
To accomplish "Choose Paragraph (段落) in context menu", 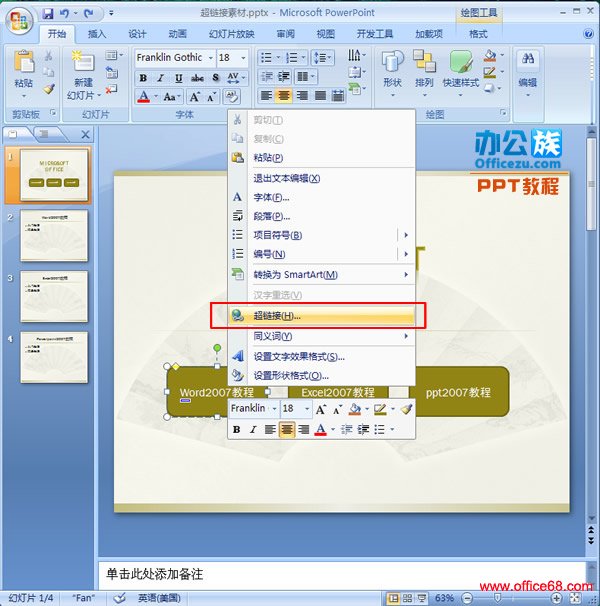I will pyautogui.click(x=322, y=216).
